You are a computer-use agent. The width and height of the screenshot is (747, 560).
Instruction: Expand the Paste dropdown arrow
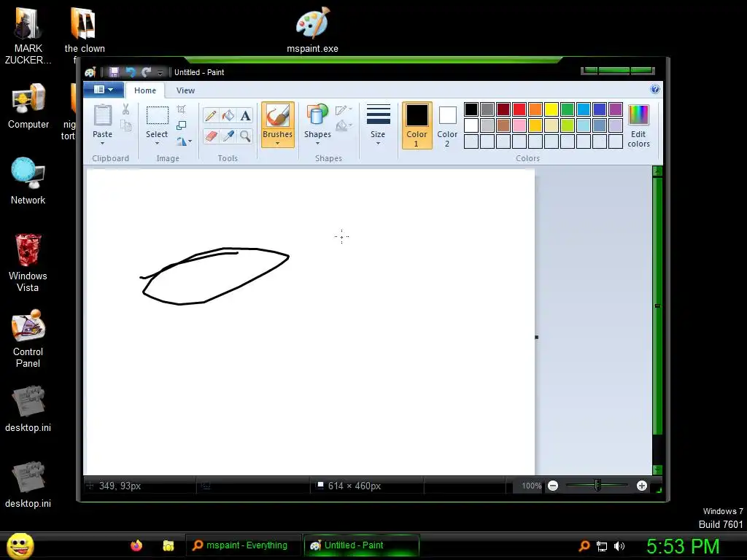[x=102, y=144]
